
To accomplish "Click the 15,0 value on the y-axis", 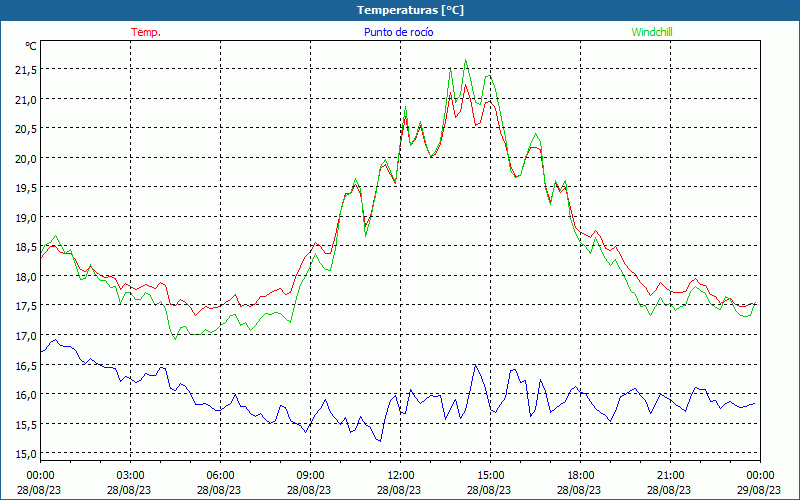I will coord(26,454).
